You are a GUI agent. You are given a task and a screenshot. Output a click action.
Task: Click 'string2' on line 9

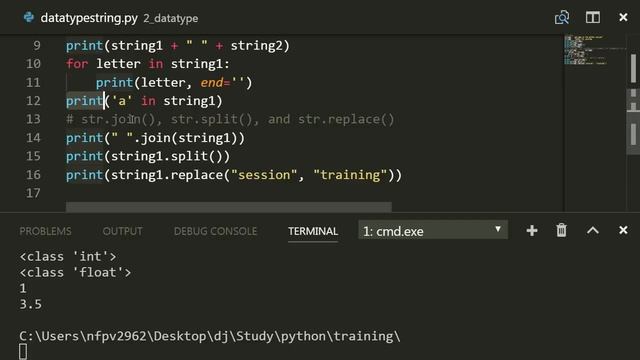coord(256,46)
